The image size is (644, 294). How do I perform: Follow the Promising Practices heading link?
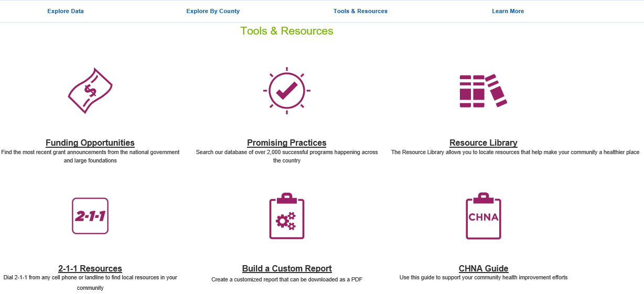coord(287,143)
